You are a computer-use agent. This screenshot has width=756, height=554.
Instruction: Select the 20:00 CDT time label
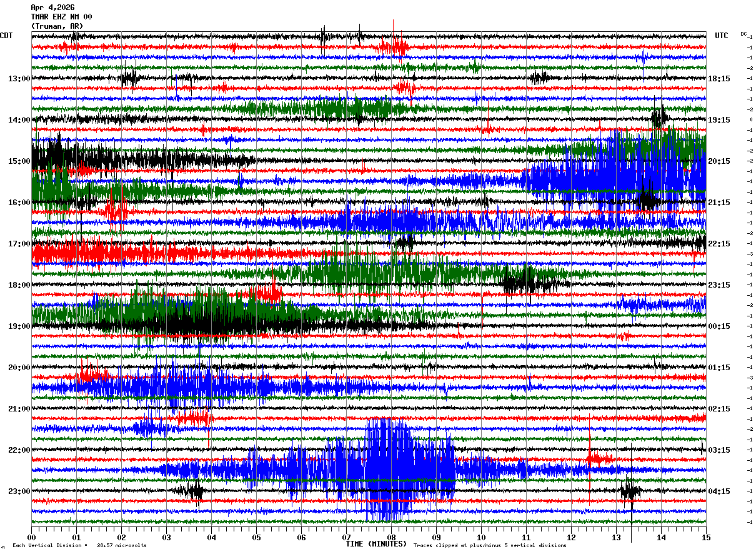[19, 368]
